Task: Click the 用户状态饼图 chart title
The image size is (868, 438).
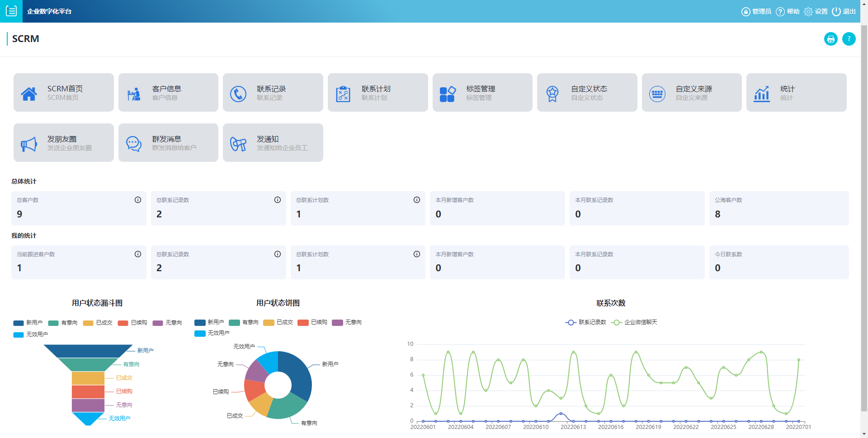Action: [278, 303]
